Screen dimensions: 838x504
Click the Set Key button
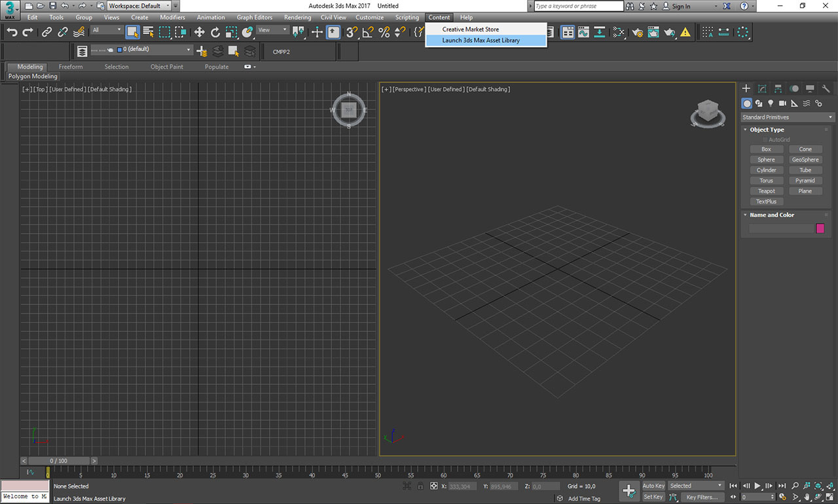pos(653,497)
